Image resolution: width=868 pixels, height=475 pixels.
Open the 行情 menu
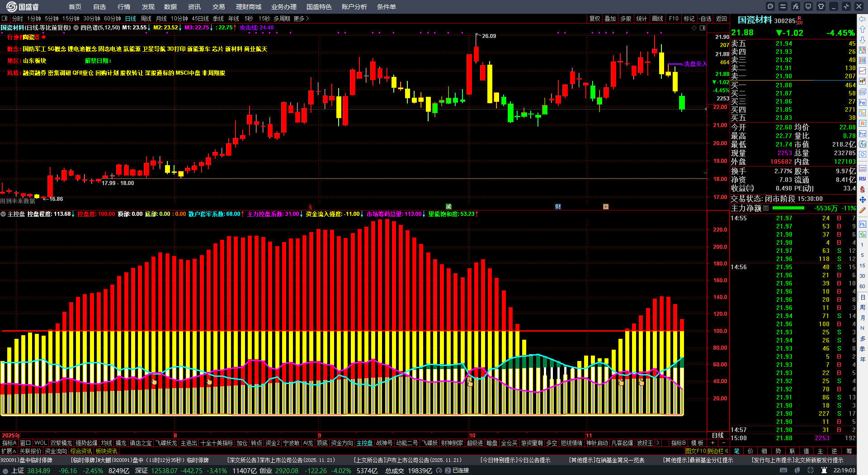coord(124,7)
